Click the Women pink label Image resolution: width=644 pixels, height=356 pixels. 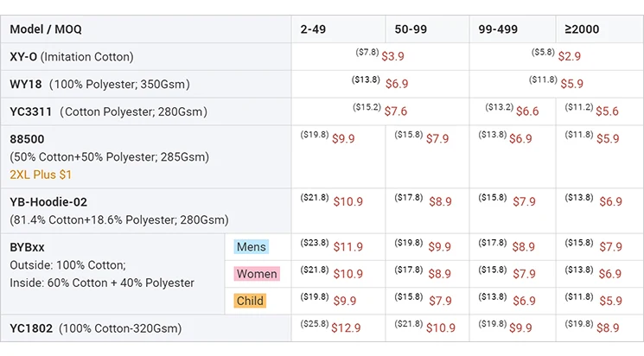point(257,274)
